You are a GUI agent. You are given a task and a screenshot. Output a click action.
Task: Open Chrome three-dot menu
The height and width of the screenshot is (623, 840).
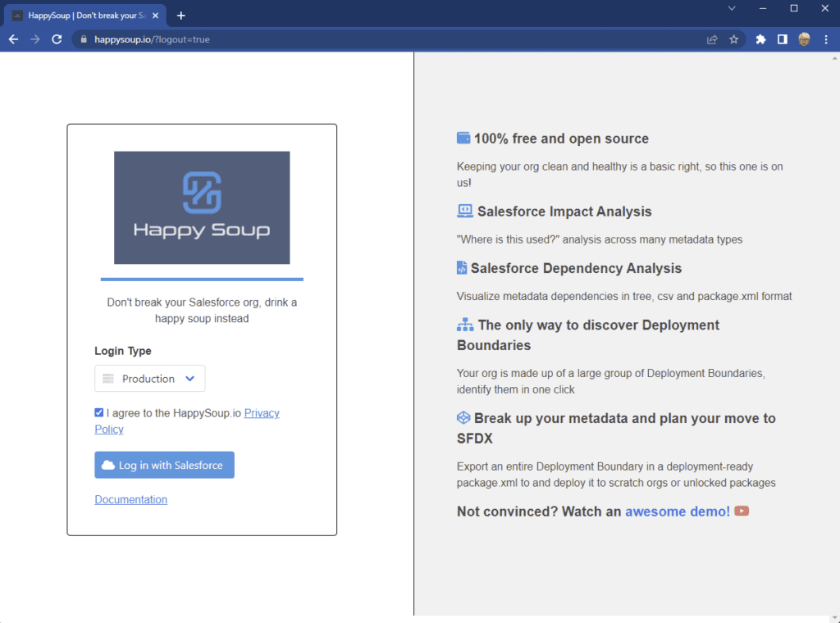[826, 39]
